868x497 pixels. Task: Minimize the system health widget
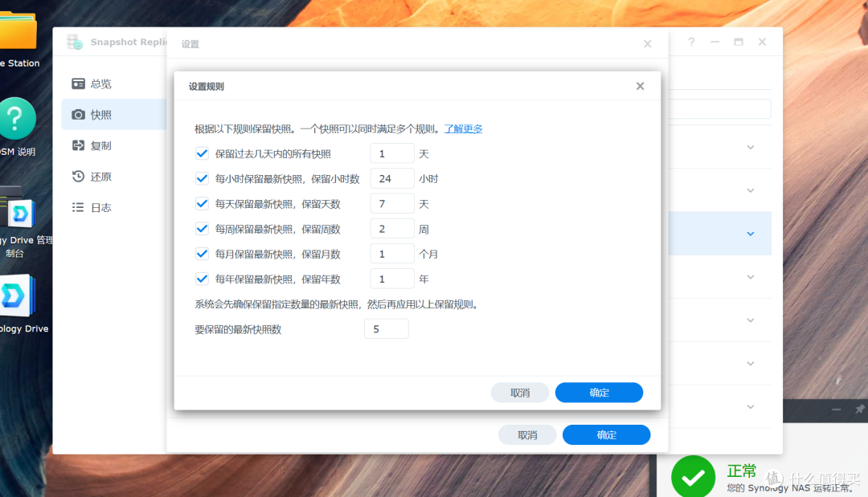pos(837,409)
